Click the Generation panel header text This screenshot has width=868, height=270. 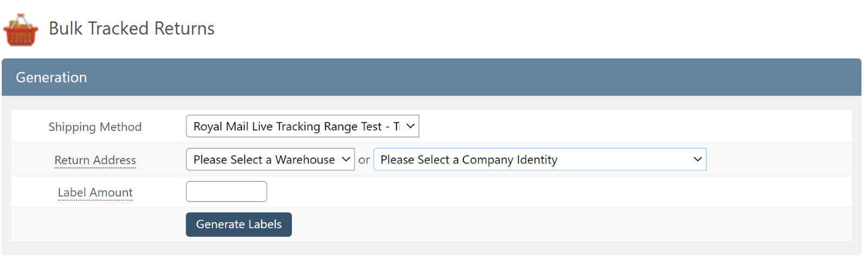point(51,78)
